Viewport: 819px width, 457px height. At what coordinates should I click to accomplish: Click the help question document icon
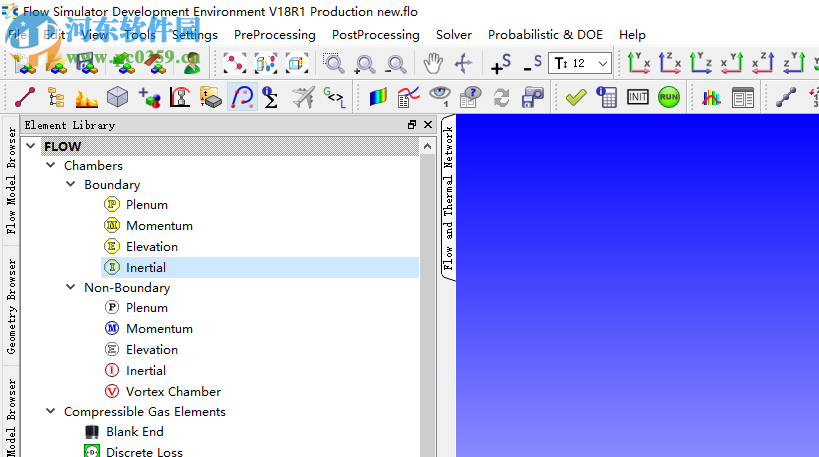(470, 97)
